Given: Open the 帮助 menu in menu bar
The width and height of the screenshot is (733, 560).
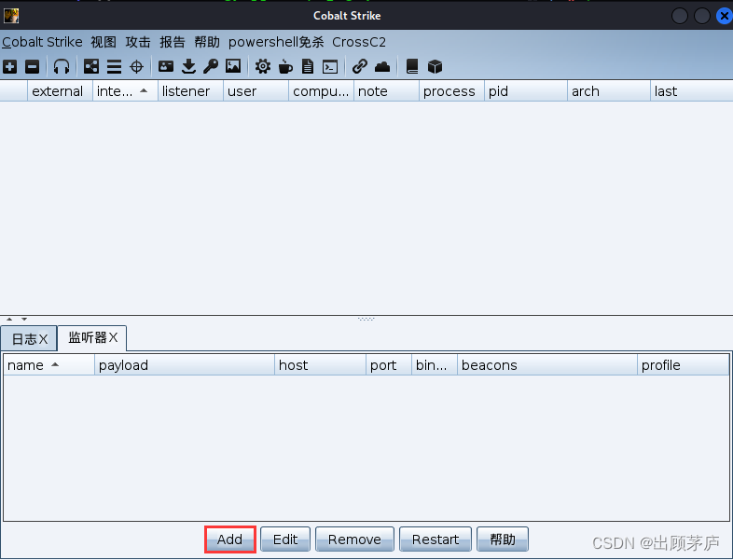Looking at the screenshot, I should 207,42.
